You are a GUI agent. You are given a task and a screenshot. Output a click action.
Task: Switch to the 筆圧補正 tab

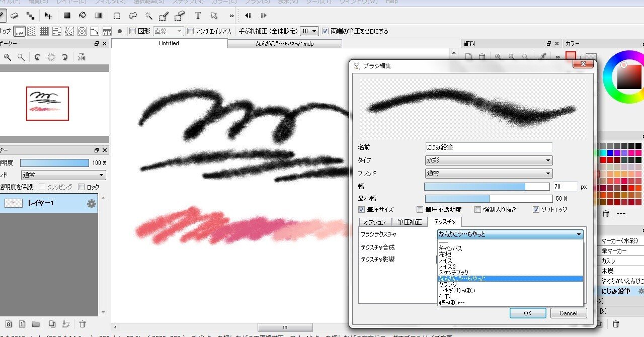[x=410, y=222]
